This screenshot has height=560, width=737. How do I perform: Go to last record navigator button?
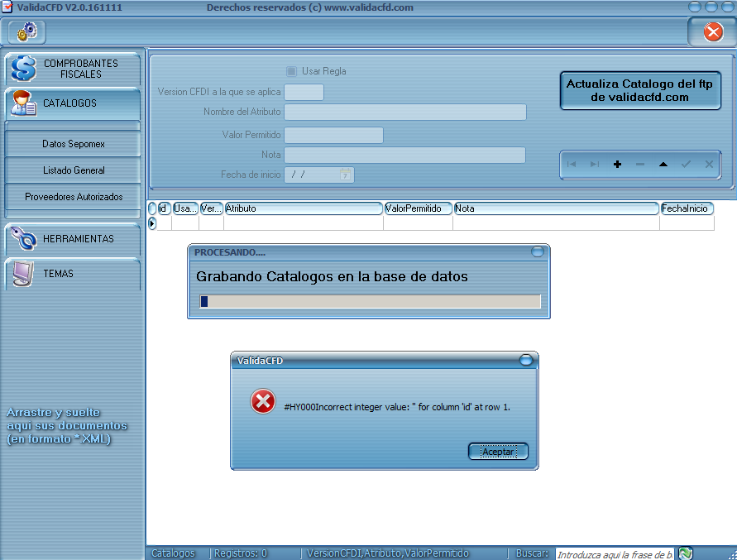[595, 164]
